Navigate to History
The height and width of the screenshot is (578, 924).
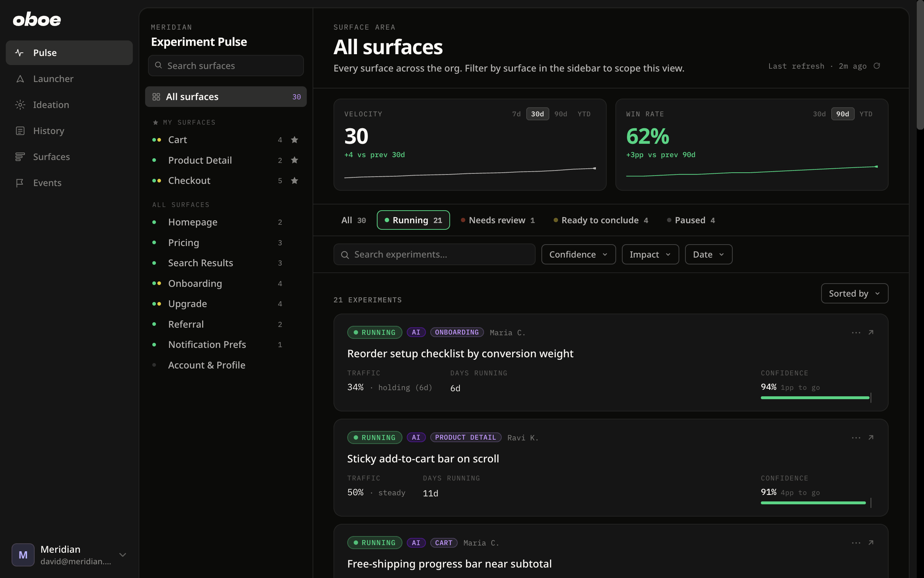(69, 131)
